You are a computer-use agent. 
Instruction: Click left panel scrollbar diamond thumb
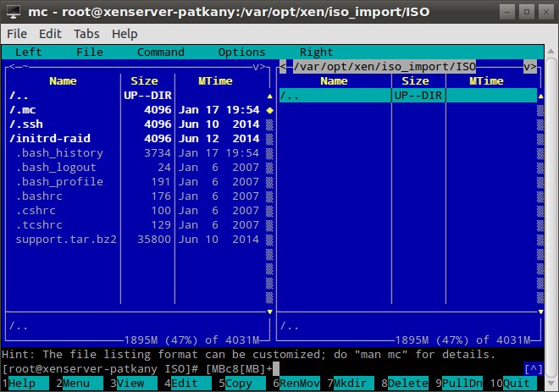(x=270, y=110)
